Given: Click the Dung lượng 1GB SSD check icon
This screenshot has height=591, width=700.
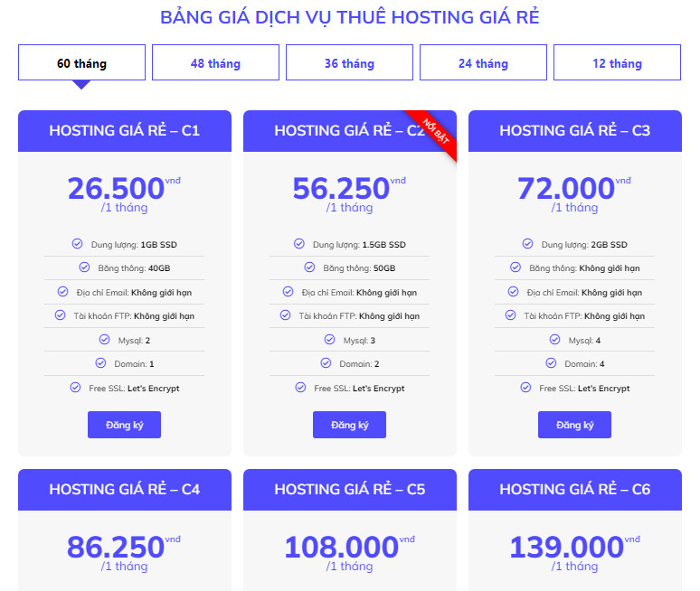Looking at the screenshot, I should (x=77, y=244).
